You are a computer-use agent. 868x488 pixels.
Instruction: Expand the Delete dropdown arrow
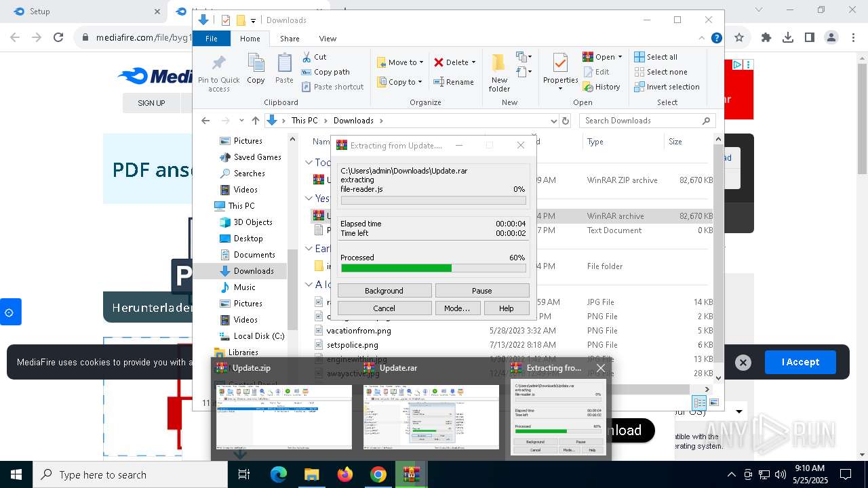[473, 62]
